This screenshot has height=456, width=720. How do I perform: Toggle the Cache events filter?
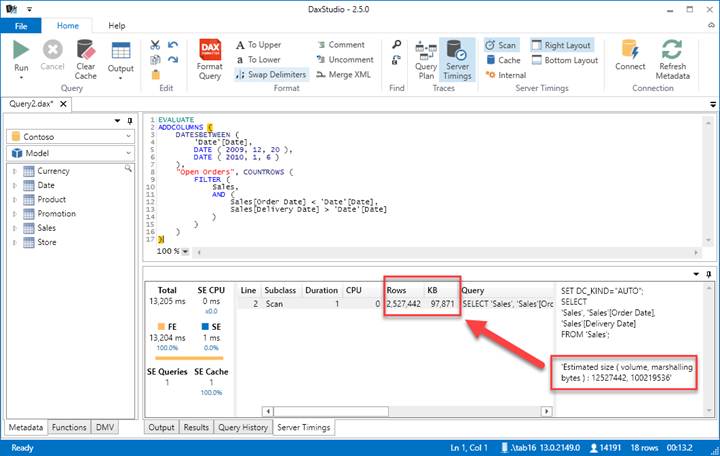click(x=503, y=60)
